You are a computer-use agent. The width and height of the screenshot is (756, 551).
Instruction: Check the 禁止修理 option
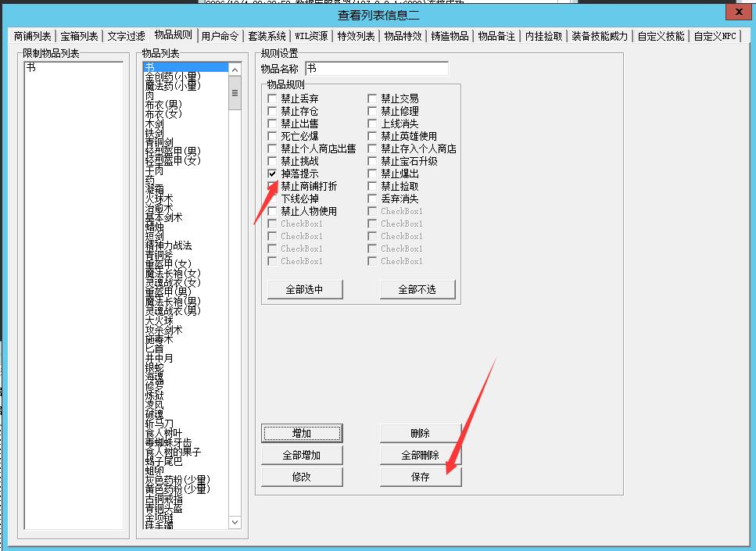[x=372, y=111]
